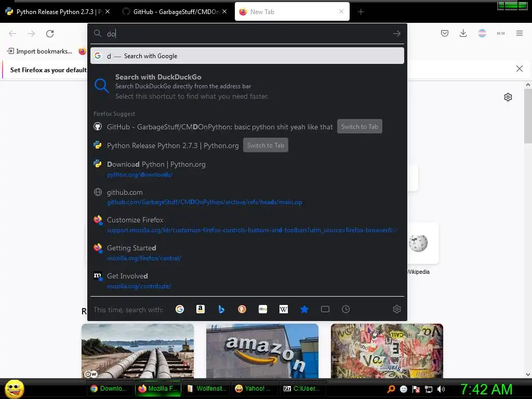Click the scroll-down arrow of the page scrollbar
This screenshot has width=532, height=399.
click(x=528, y=375)
